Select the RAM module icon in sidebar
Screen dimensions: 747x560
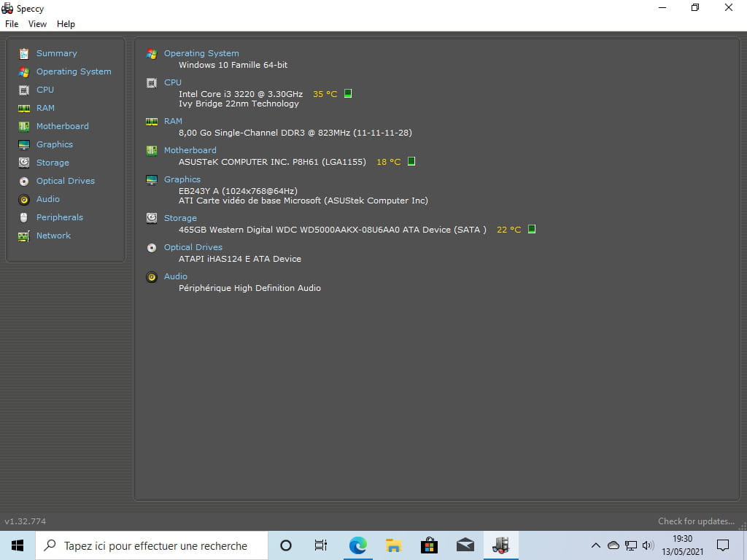point(24,109)
